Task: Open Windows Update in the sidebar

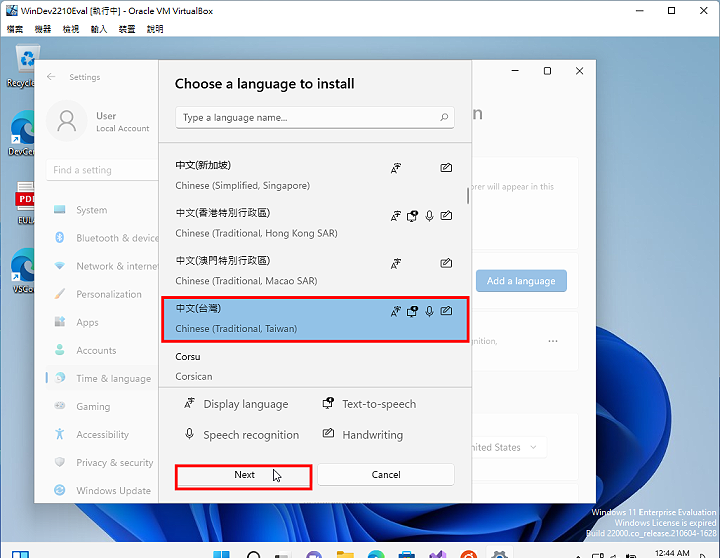Action: 102,490
